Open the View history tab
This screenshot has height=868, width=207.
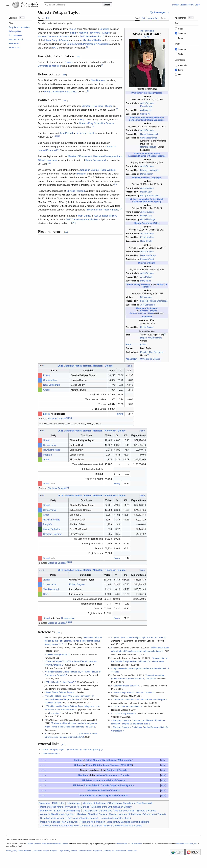(x=153, y=18)
